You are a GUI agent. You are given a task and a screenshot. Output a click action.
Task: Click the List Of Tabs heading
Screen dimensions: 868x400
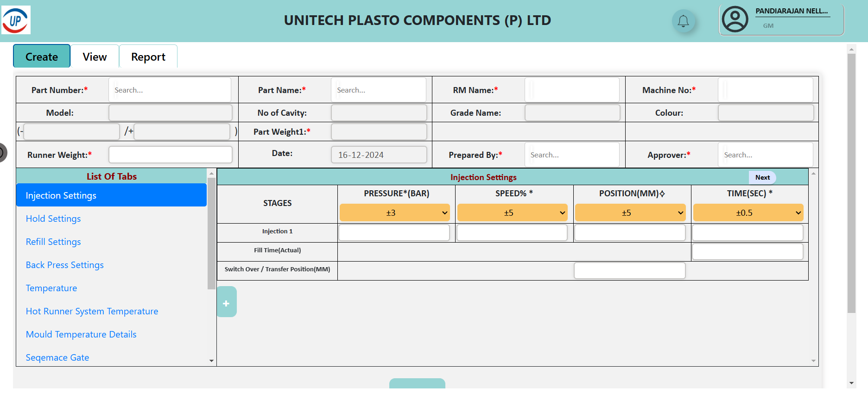click(112, 176)
